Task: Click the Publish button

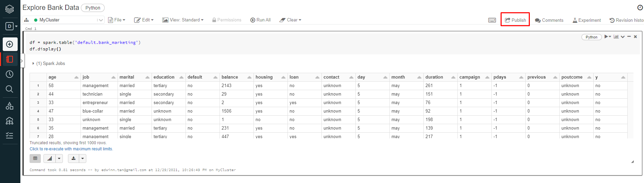Action: [x=515, y=20]
